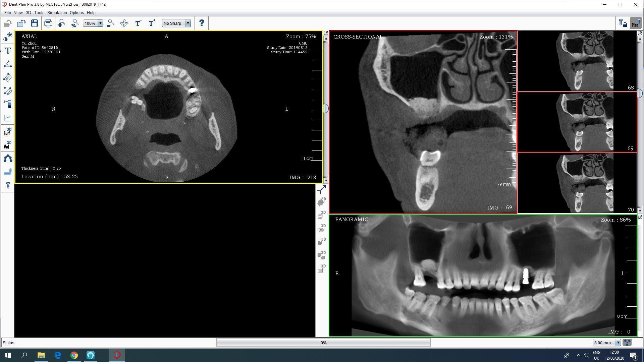Open Chrome from taskbar
The height and width of the screenshot is (362, 644).
coord(74,355)
